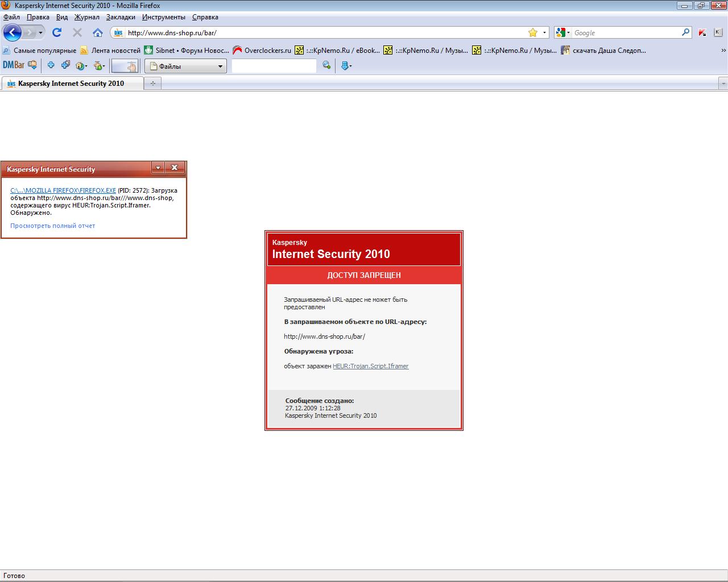Show more bookmarks with the chevron
Screen dimensions: 728x582
click(723, 51)
